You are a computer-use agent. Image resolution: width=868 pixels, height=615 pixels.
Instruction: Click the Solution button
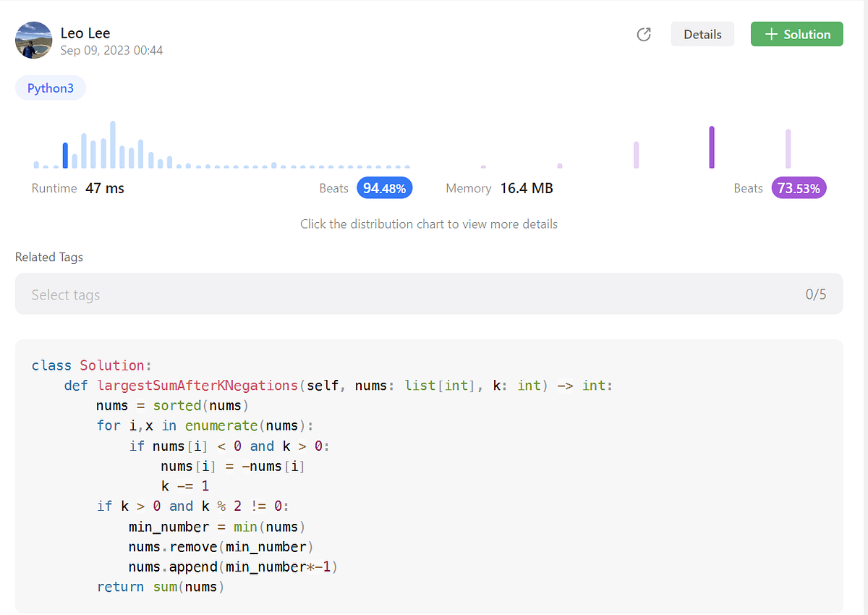796,34
